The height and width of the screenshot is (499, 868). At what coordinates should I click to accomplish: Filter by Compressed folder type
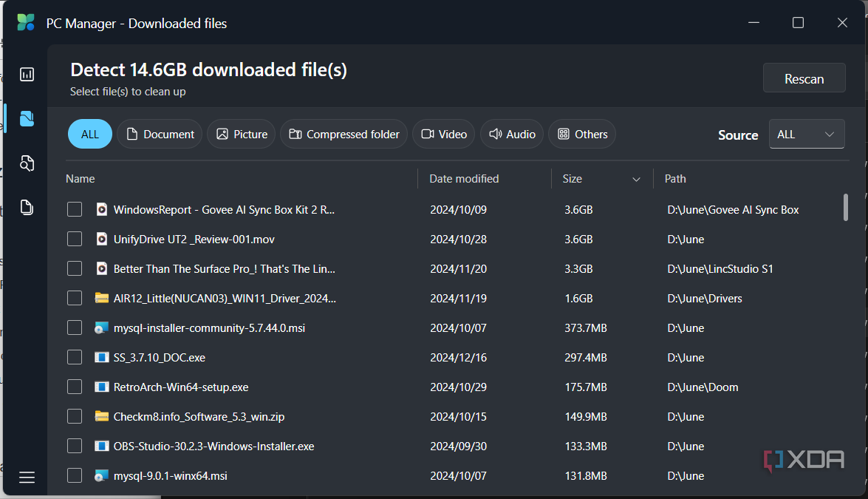coord(344,134)
